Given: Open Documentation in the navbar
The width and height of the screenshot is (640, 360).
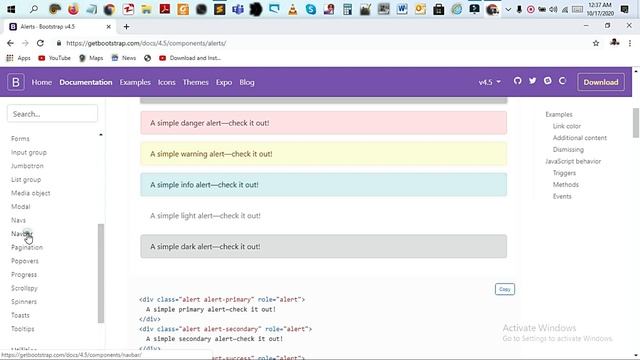Looking at the screenshot, I should 86,82.
